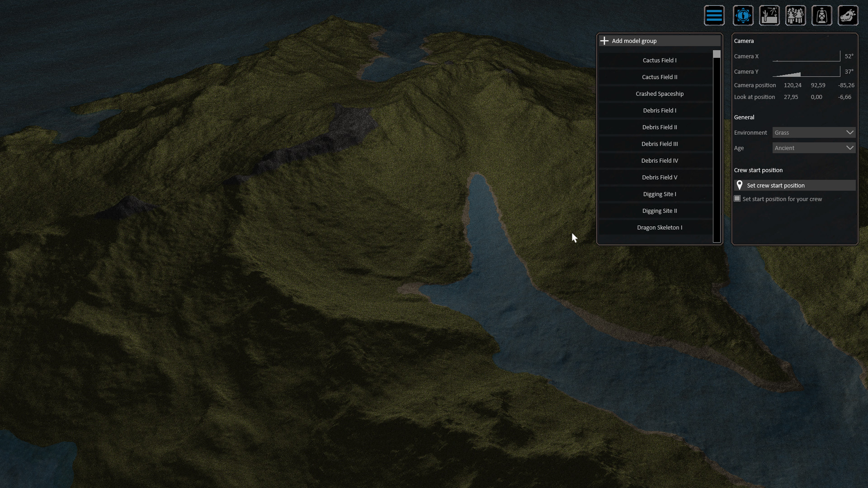Change the Age dropdown from Ancient
Image resolution: width=868 pixels, height=488 pixels.
pos(813,148)
